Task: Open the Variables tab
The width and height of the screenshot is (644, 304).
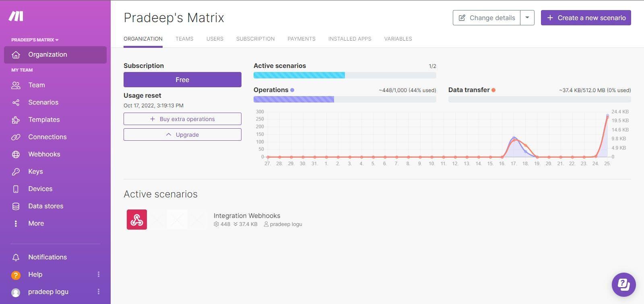Action: click(398, 39)
